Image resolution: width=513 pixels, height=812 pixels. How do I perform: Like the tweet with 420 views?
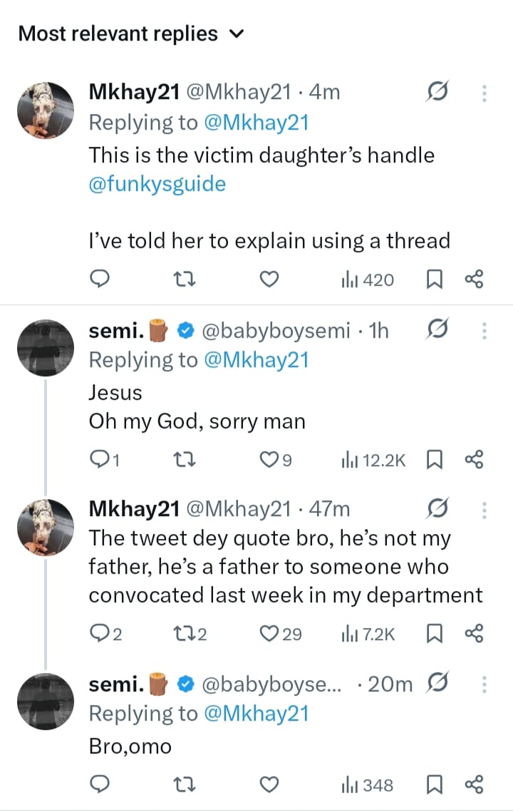click(268, 280)
